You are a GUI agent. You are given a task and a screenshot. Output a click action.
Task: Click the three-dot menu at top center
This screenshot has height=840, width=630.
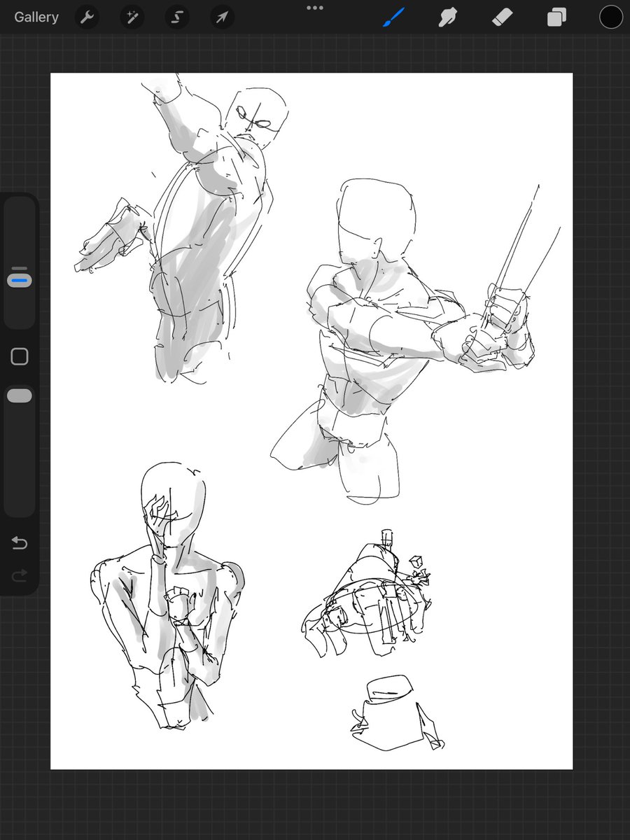click(315, 8)
